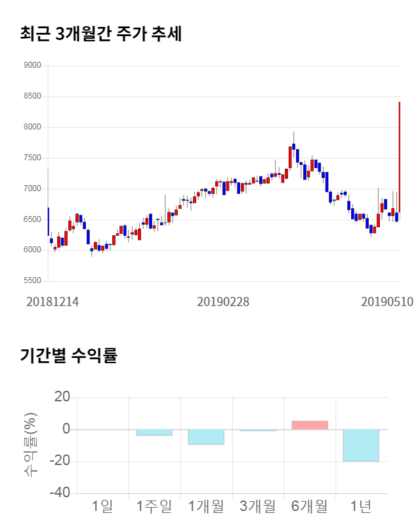This screenshot has height=532, width=420.
Task: Click the 최근 3개월간 주가 추세 heading
Action: click(x=101, y=34)
